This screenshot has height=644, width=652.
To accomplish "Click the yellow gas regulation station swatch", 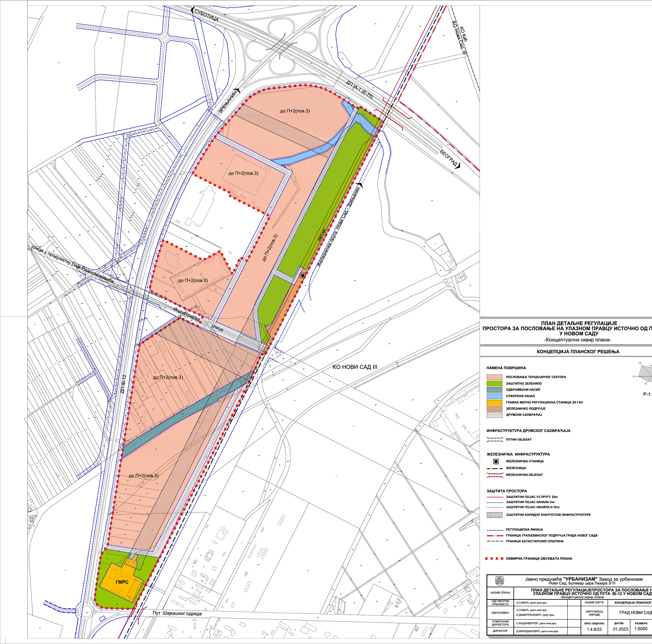I will pos(495,402).
